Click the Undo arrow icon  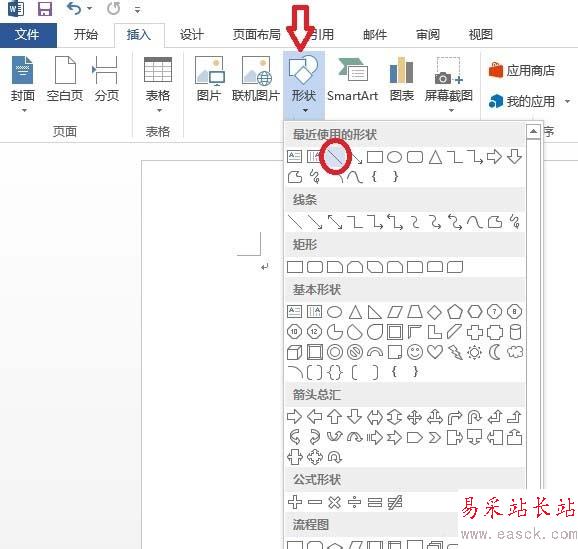74,8
